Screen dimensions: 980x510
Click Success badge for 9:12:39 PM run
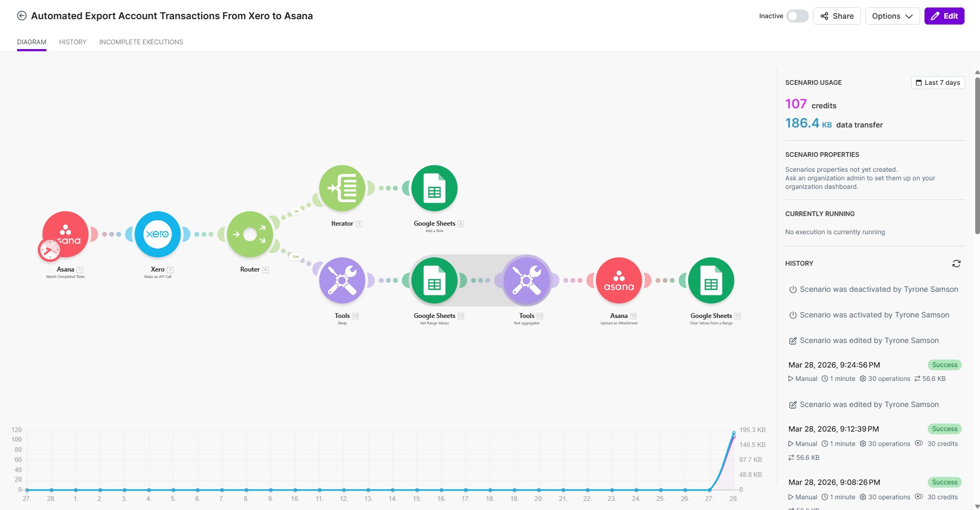point(945,429)
